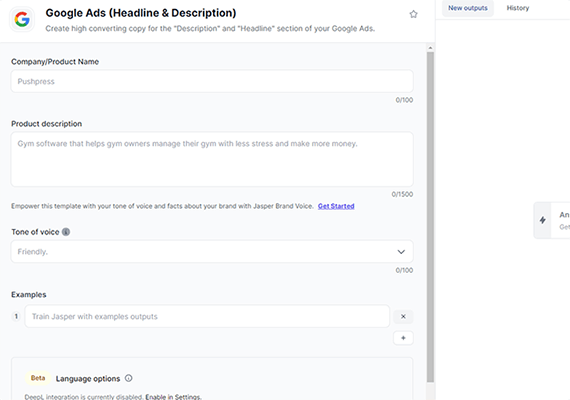Add another example with the plus button
This screenshot has height=400, width=570.
[x=403, y=338]
